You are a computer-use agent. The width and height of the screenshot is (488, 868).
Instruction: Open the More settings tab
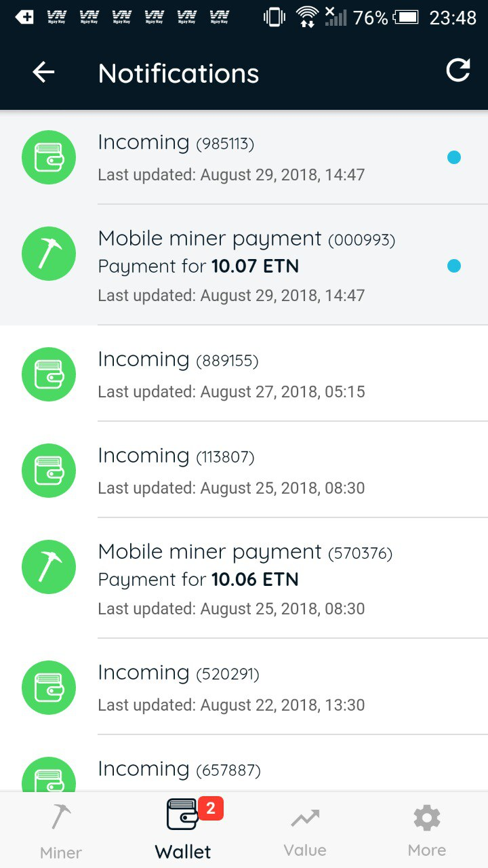tap(427, 831)
